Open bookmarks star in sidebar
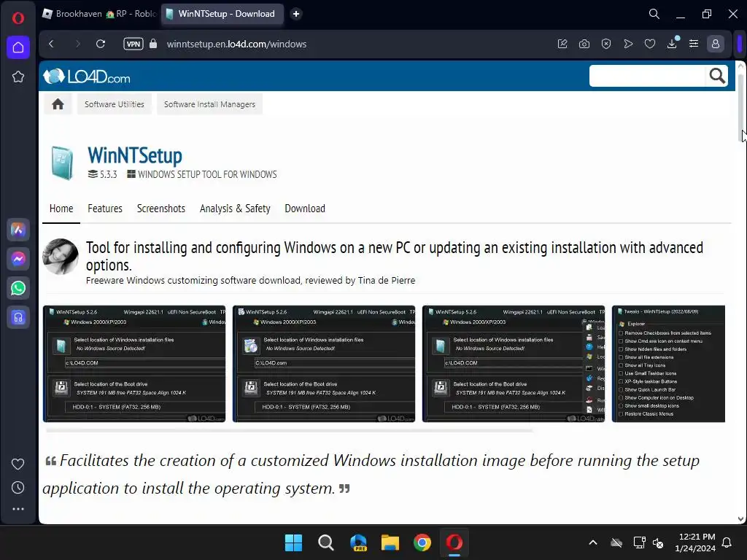The height and width of the screenshot is (560, 747). pyautogui.click(x=18, y=77)
